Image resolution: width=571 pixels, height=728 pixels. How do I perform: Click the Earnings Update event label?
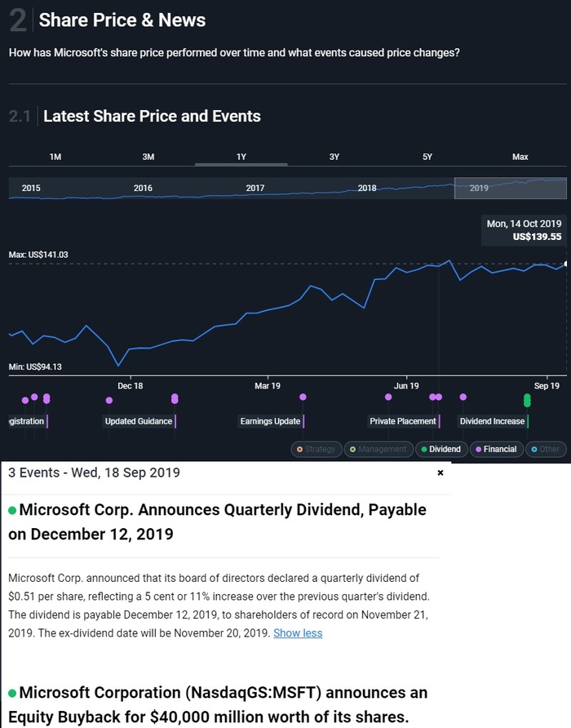pos(270,421)
